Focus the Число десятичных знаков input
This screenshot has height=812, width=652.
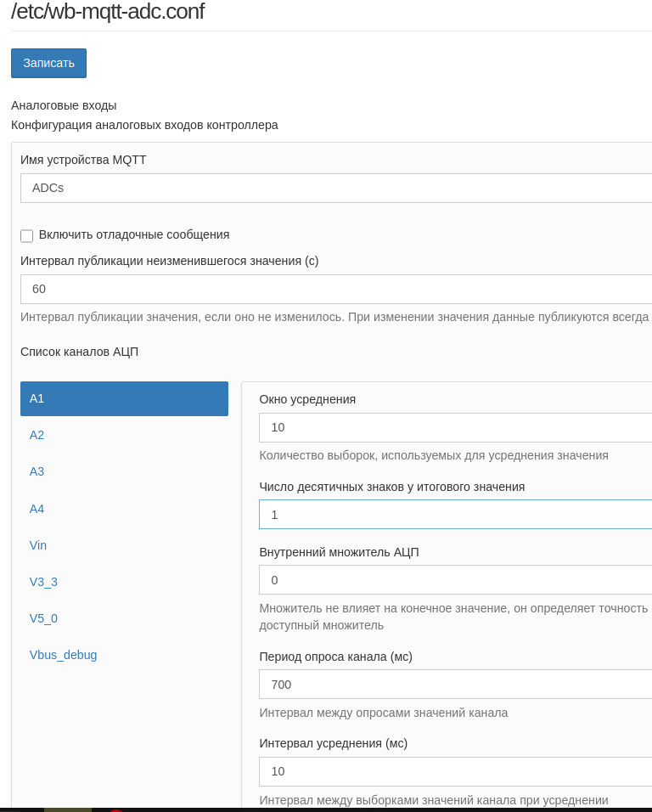(x=455, y=514)
